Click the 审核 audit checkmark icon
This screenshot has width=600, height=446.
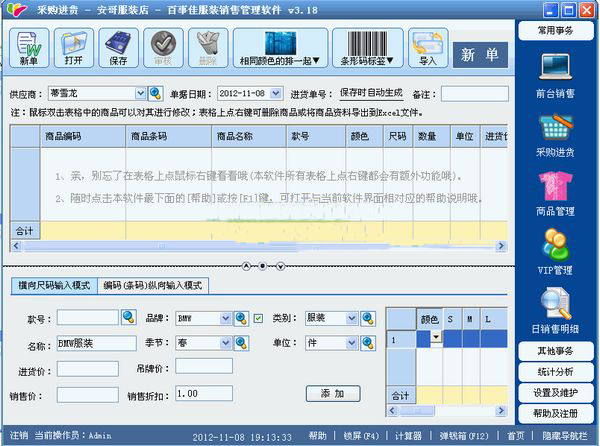click(163, 48)
